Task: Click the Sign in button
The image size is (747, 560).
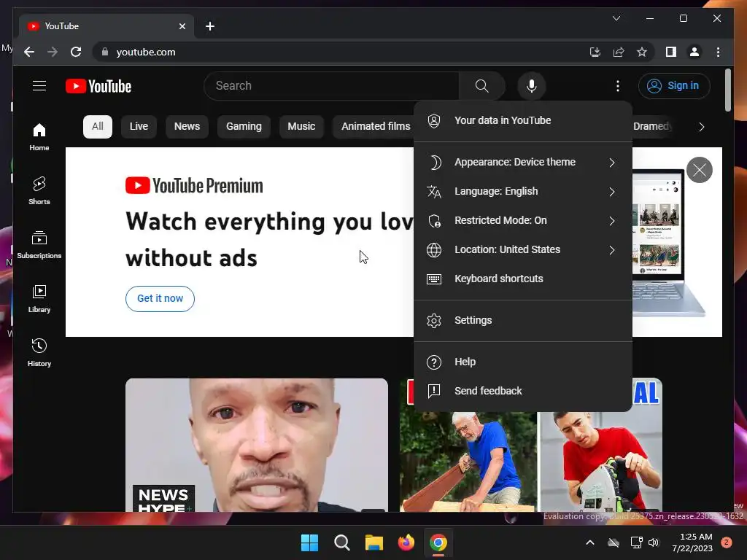Action: [x=673, y=86]
